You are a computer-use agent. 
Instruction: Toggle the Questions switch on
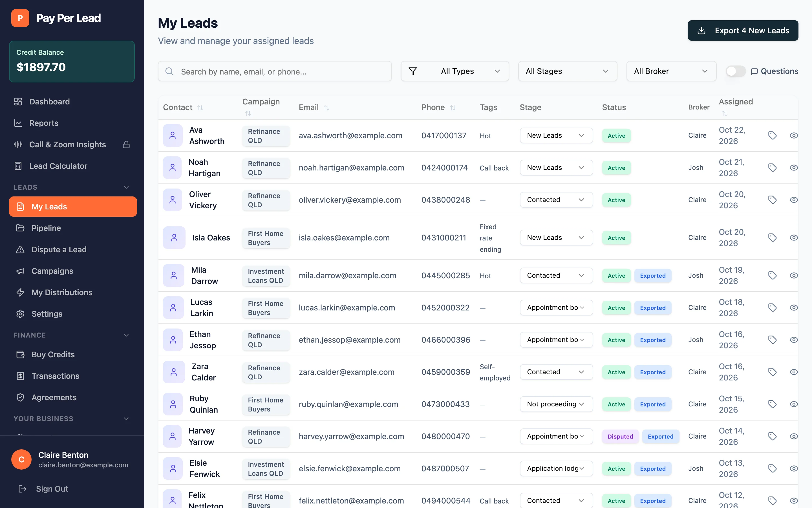tap(736, 71)
